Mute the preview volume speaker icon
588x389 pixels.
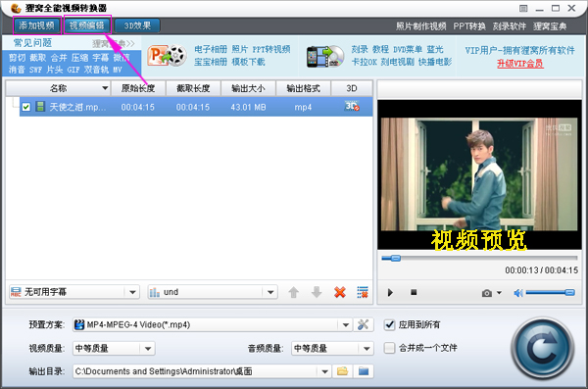coord(518,293)
